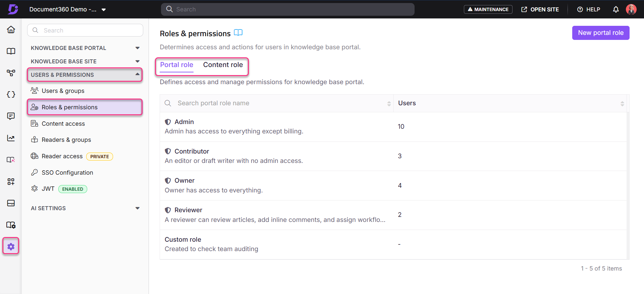Image resolution: width=644 pixels, height=294 pixels.
Task: Focus the global top search bar
Action: point(288,9)
